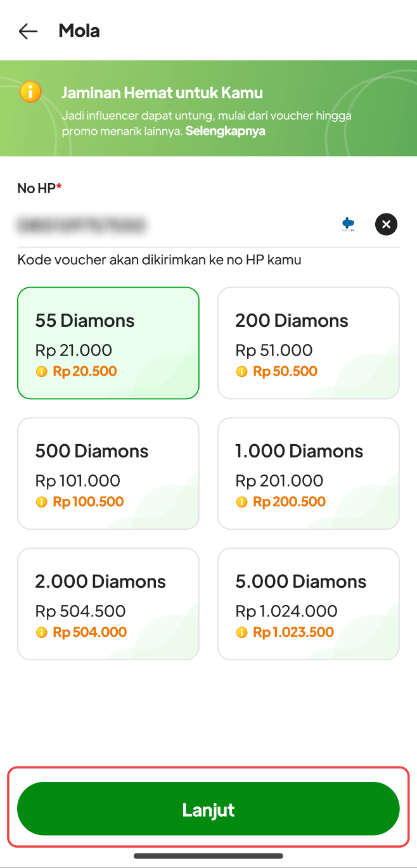
Task: Click coin icon next to Rp 50.500
Action: (241, 372)
